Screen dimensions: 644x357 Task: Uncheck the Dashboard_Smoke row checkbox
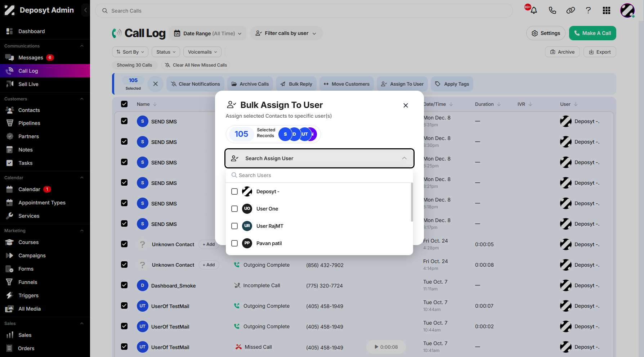124,285
